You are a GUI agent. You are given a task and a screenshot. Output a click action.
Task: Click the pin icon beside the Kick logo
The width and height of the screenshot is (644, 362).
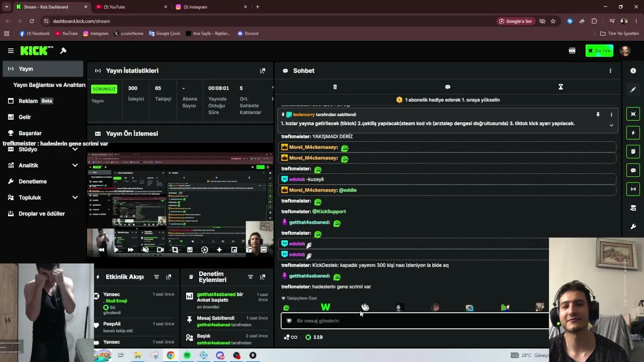63,51
